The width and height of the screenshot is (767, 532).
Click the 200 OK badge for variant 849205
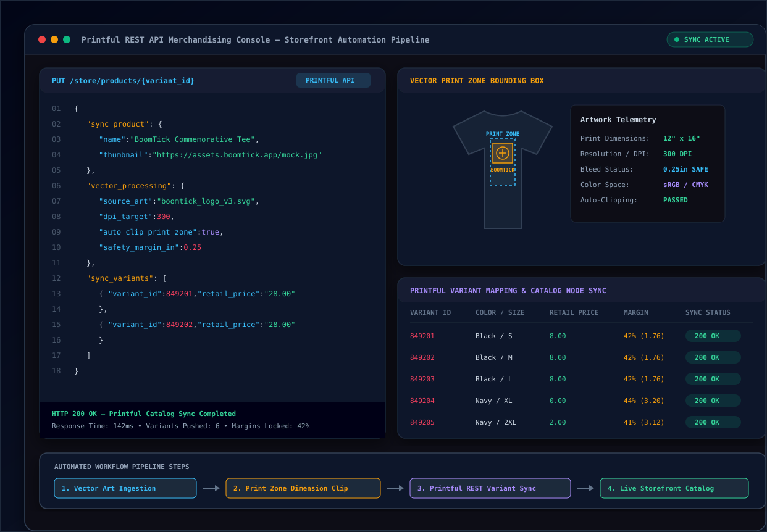[x=713, y=422]
